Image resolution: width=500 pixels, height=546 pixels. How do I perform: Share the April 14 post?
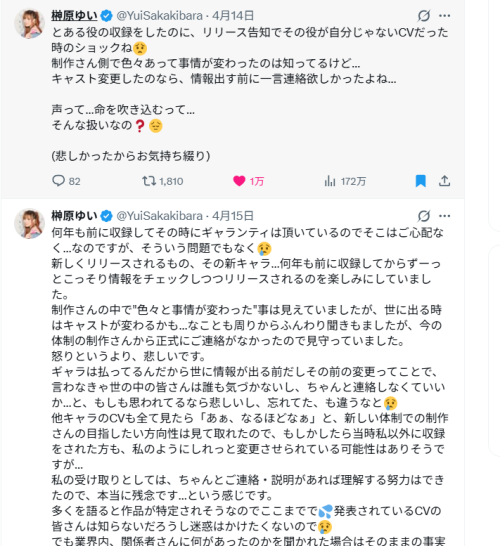pos(444,181)
